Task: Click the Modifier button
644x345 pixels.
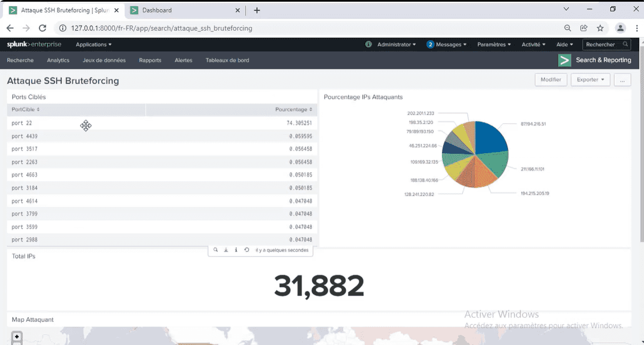Action: (x=551, y=79)
